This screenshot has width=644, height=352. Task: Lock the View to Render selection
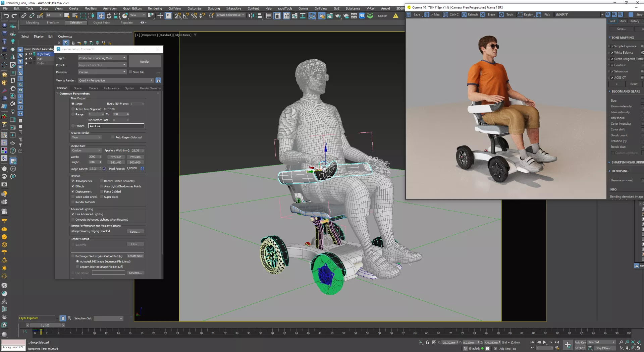(158, 80)
